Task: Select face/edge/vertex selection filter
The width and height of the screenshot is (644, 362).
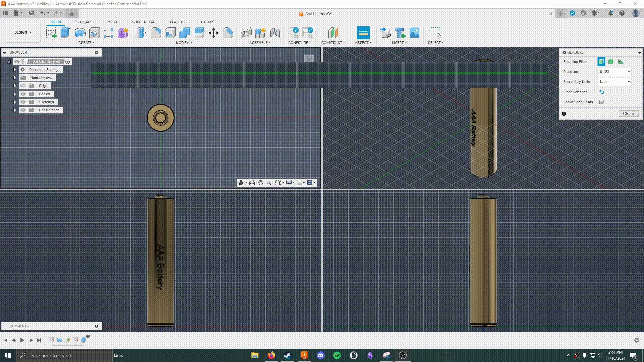Action: pyautogui.click(x=601, y=62)
